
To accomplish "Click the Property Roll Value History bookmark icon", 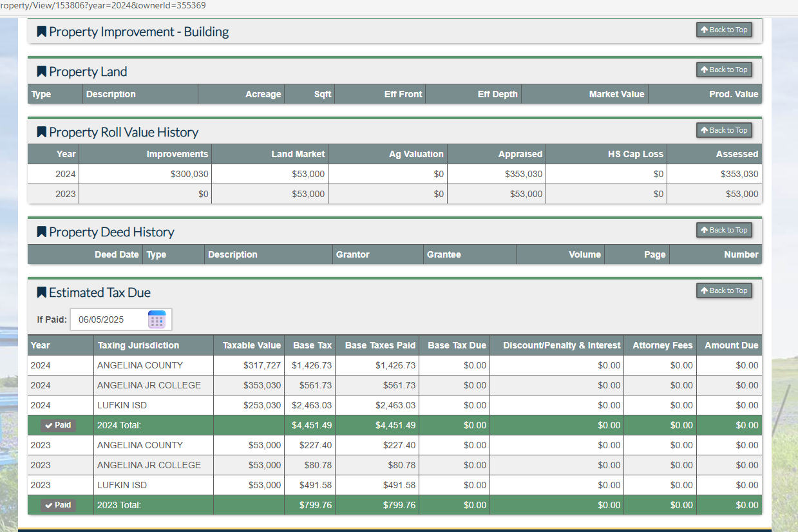I will click(42, 132).
